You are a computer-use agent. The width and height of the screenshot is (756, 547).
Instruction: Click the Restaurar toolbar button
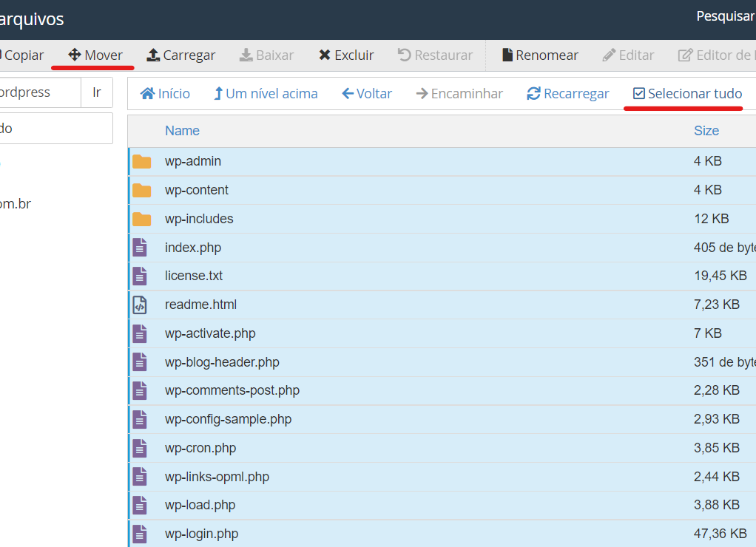point(435,55)
